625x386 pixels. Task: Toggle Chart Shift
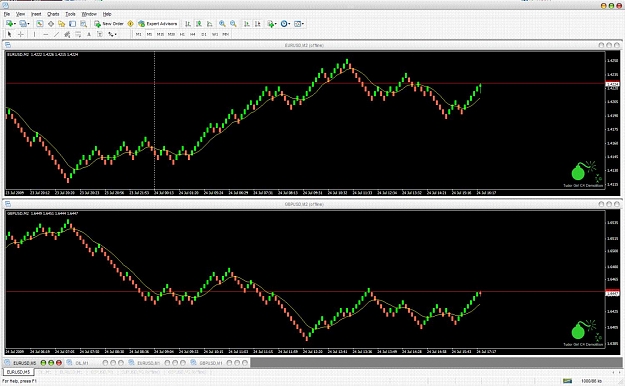pyautogui.click(x=257, y=24)
